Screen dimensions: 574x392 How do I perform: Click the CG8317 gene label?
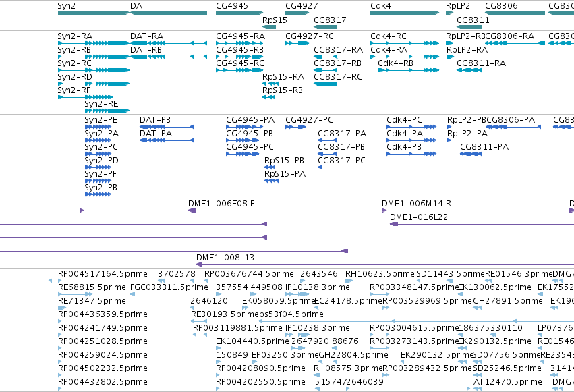[x=331, y=20]
